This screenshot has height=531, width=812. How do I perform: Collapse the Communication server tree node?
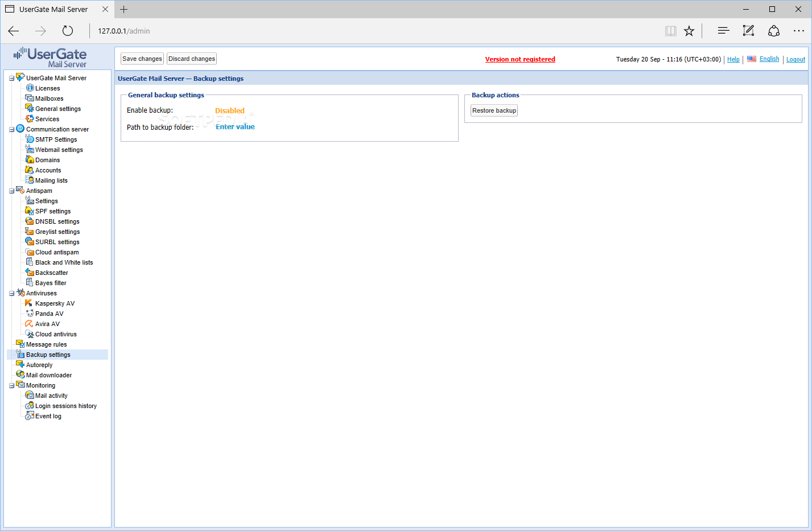[x=11, y=130]
